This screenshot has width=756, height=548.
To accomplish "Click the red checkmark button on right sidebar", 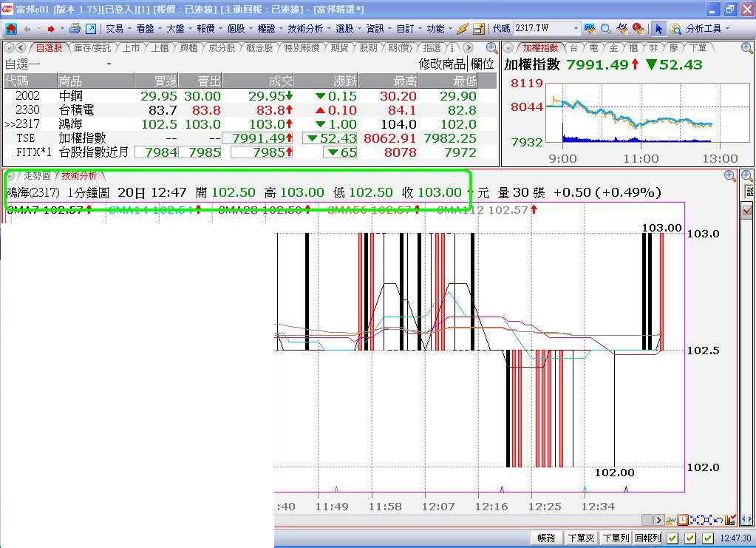I will tap(747, 210).
